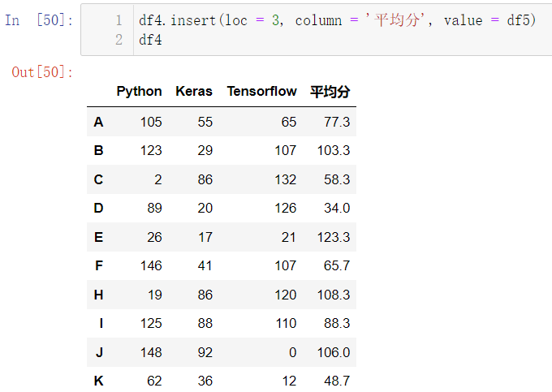
Task: Click average value 48.7 in row K
Action: (337, 381)
